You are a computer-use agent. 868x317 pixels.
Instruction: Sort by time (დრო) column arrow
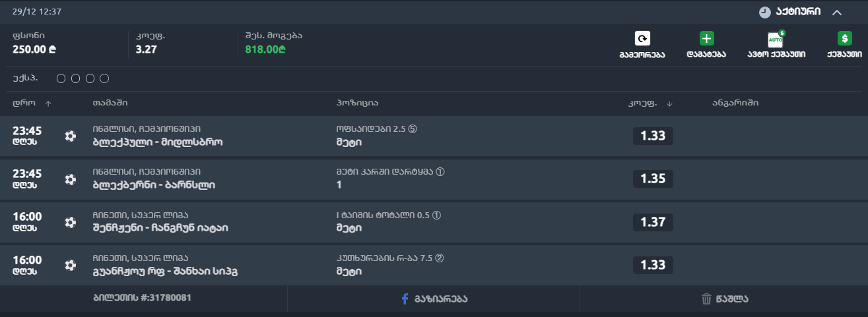coord(48,103)
